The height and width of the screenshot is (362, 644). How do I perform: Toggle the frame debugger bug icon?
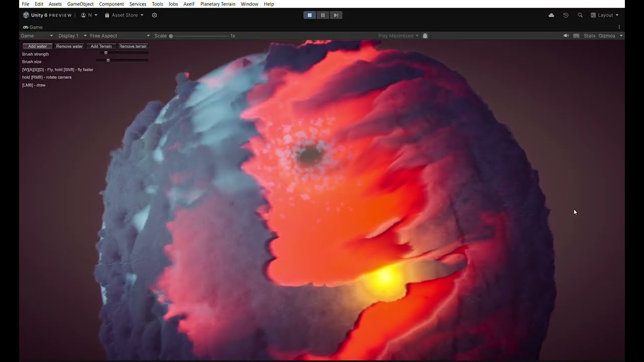(425, 36)
